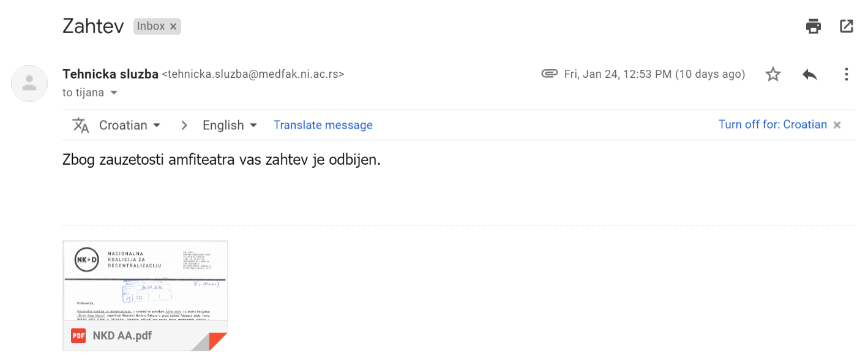Star the Zahtev email
Viewport: 868px width, 359px height.
click(x=773, y=74)
